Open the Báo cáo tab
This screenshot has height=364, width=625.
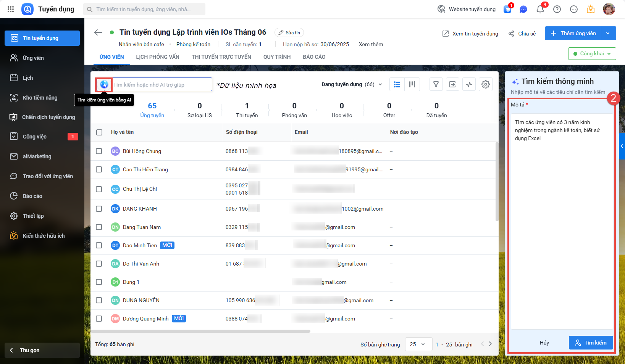(314, 57)
